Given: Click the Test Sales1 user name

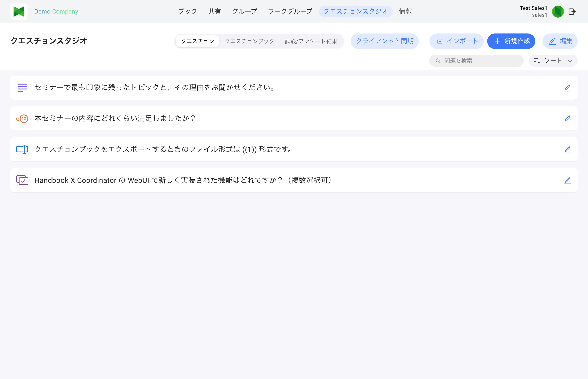Looking at the screenshot, I should (533, 8).
